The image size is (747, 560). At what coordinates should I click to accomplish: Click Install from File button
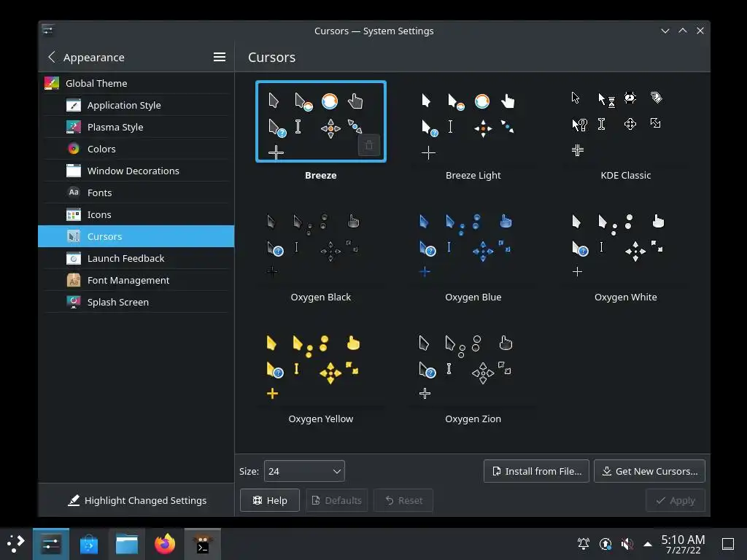pos(536,472)
